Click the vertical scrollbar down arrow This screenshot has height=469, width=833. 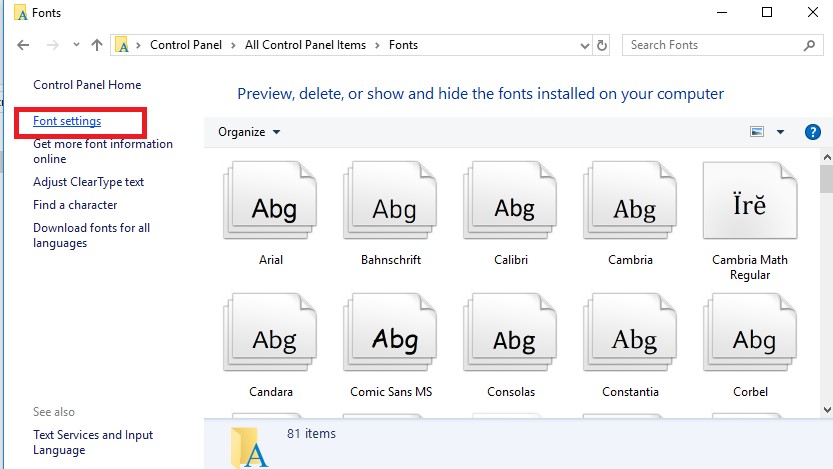click(x=826, y=409)
